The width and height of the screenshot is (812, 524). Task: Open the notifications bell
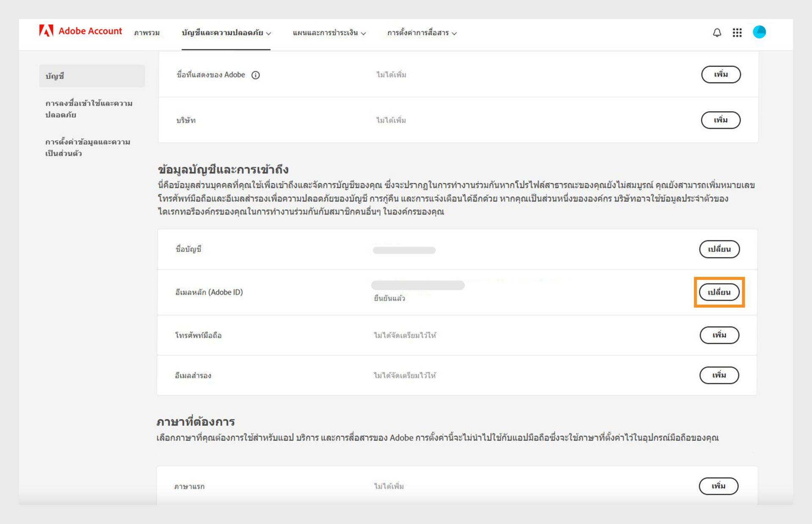pos(717,33)
